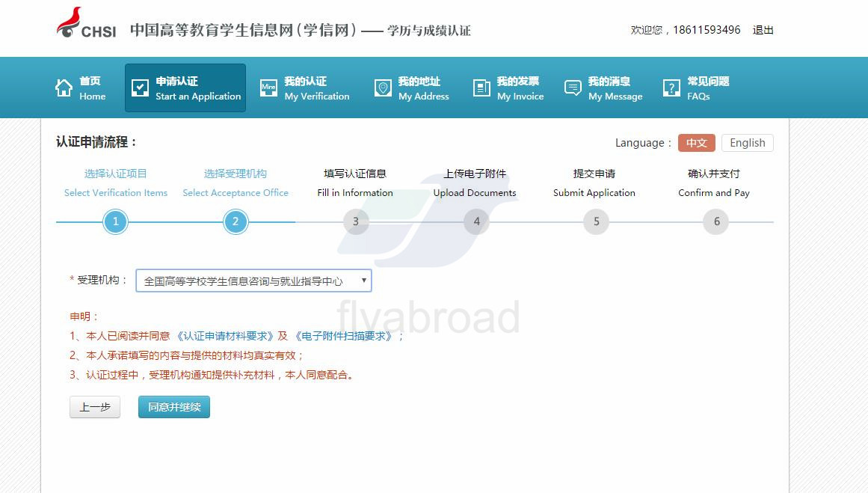Click the Start an Application checkmark icon
Viewport: 868px width, 493px height.
tap(140, 88)
